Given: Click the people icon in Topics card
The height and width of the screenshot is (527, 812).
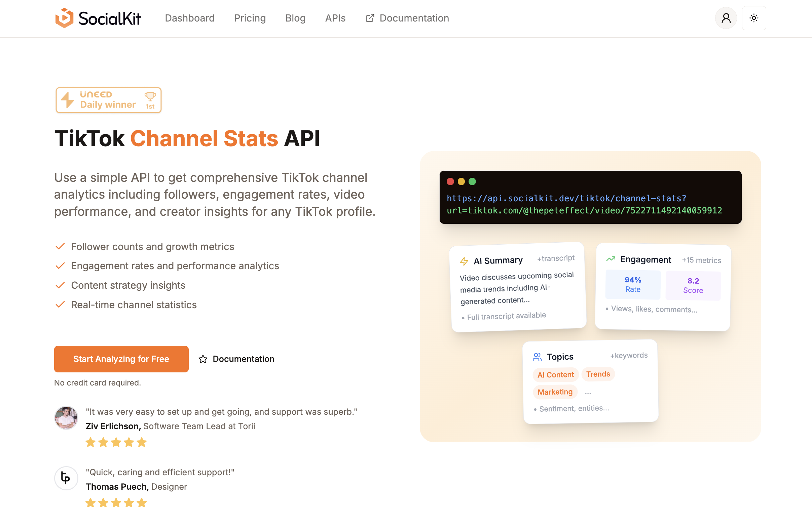Looking at the screenshot, I should click(x=538, y=357).
